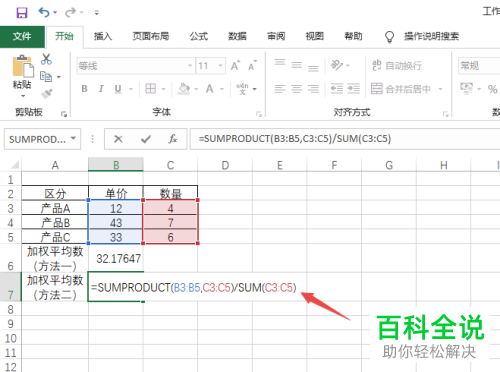
Task: Click inside the formula bar
Action: pyautogui.click(x=345, y=139)
